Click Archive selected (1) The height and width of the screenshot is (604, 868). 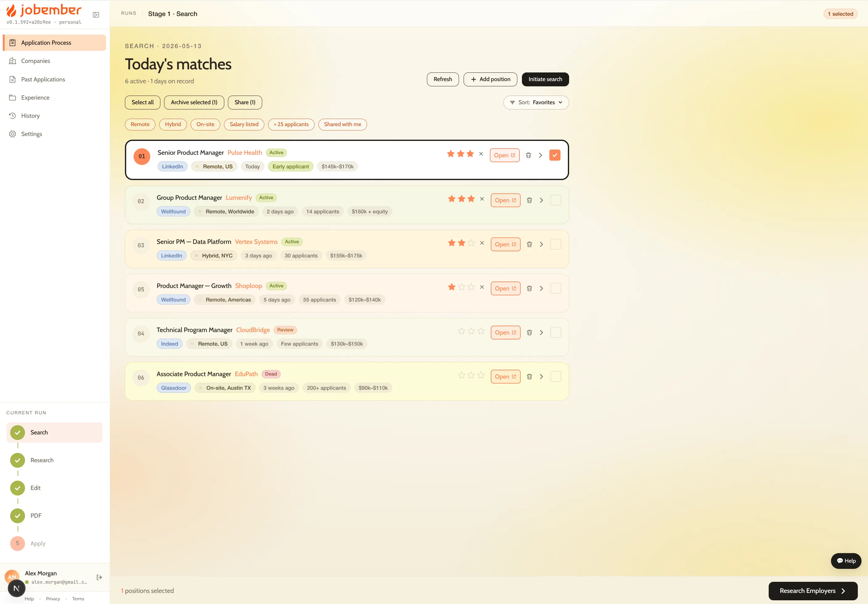click(194, 102)
